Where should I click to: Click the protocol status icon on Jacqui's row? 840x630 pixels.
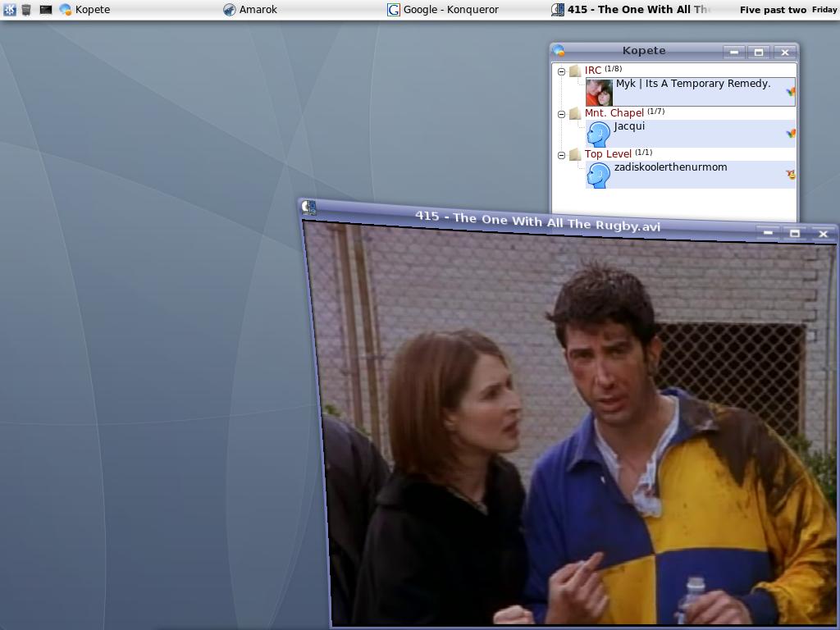click(x=791, y=134)
